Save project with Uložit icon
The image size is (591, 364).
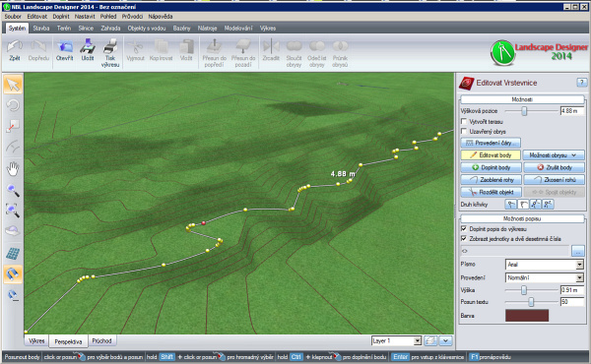(88, 46)
